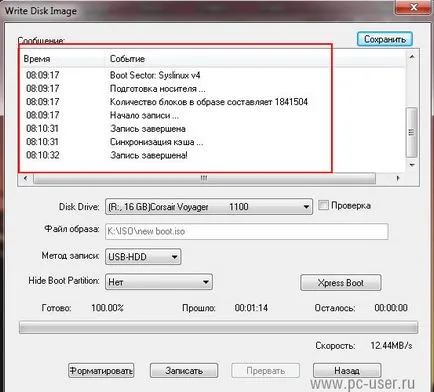This screenshot has width=434, height=392.
Task: Click the Xpress Boot button
Action: [x=341, y=283]
